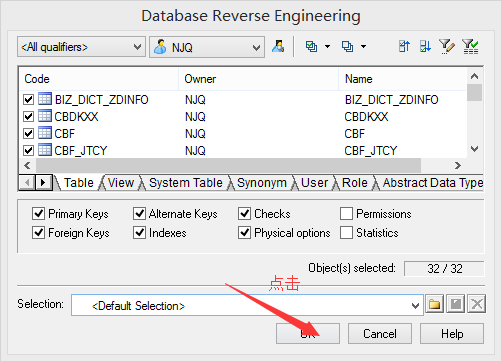Click the list scroll down arrow
The height and width of the screenshot is (362, 502).
pos(475,149)
